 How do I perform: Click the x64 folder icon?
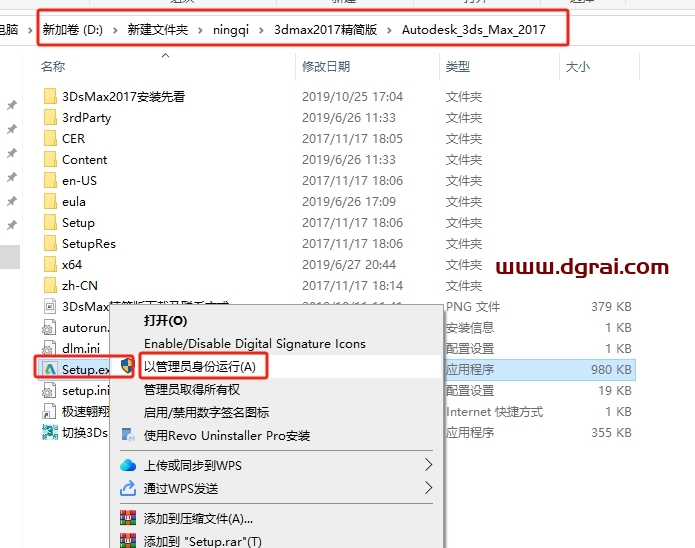[50, 264]
